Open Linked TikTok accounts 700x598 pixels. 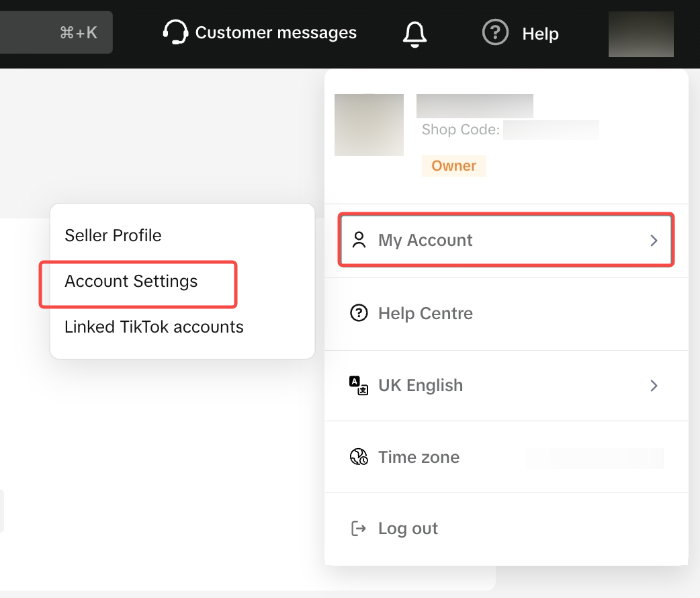(154, 327)
